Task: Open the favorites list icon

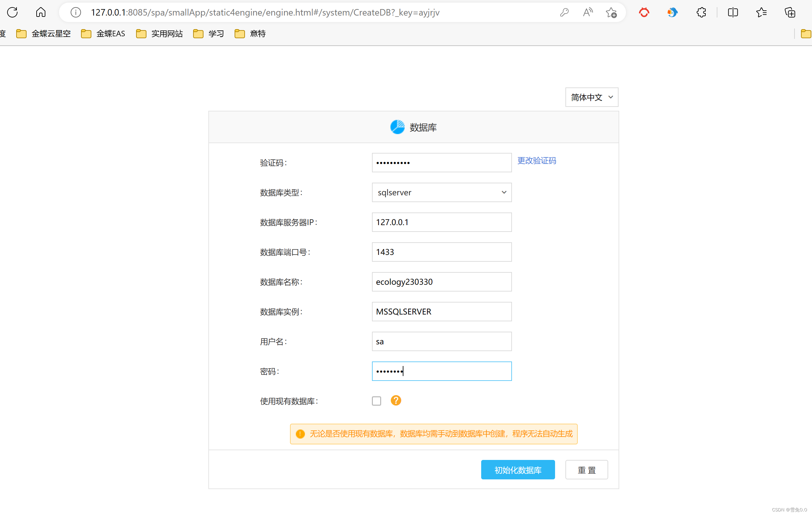Action: click(761, 13)
